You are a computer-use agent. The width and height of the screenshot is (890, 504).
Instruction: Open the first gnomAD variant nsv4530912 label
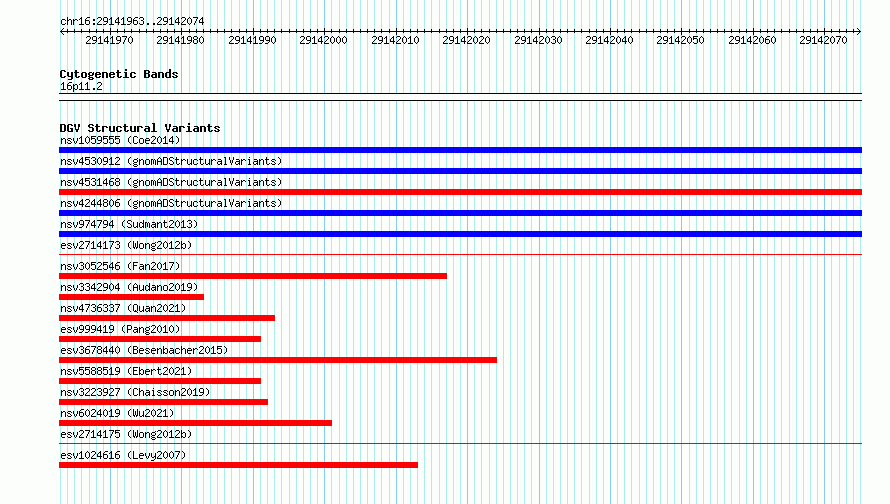point(171,161)
